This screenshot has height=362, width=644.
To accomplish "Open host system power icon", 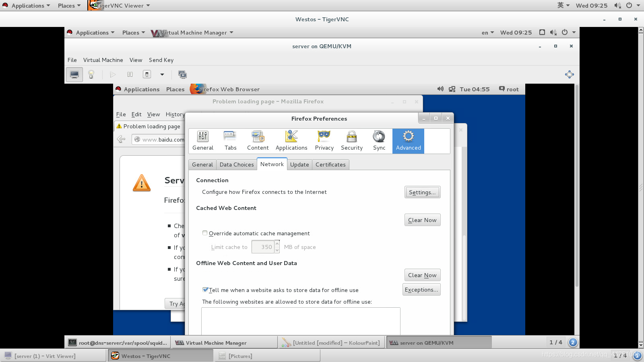I will (629, 5).
